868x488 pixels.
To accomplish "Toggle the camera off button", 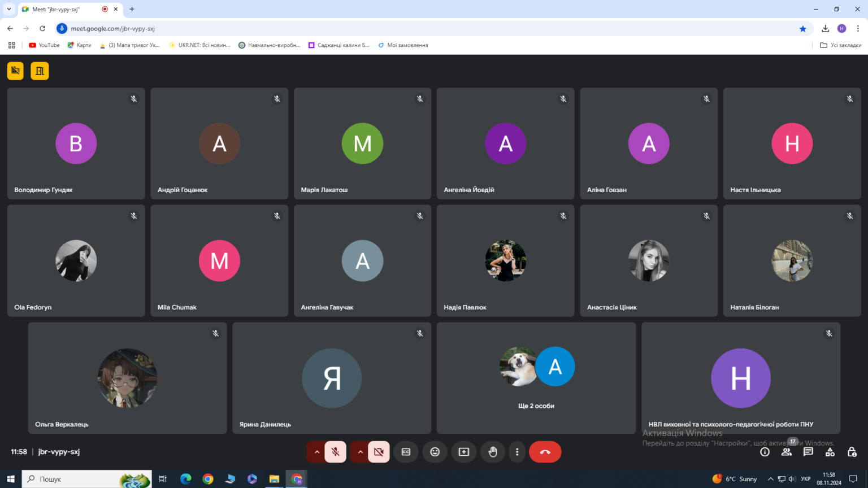I will point(379,452).
